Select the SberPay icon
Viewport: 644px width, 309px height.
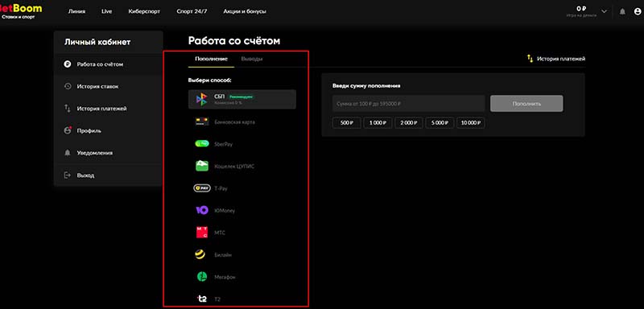coord(202,144)
